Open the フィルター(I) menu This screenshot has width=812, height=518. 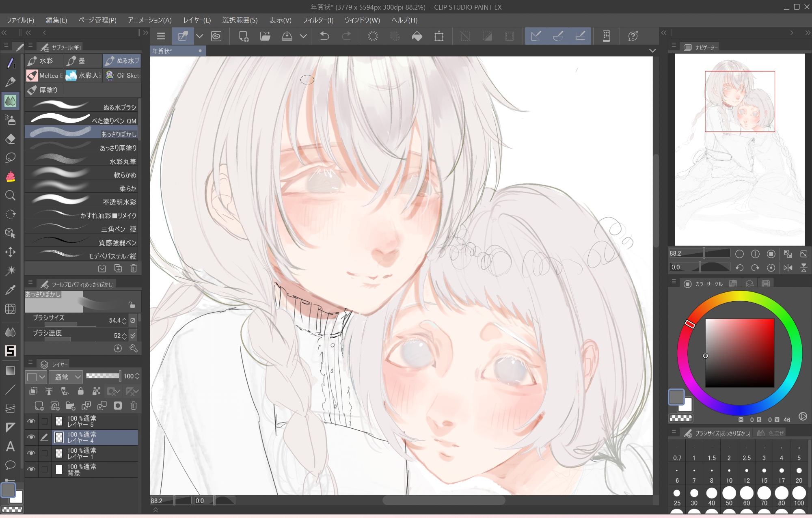pyautogui.click(x=318, y=20)
